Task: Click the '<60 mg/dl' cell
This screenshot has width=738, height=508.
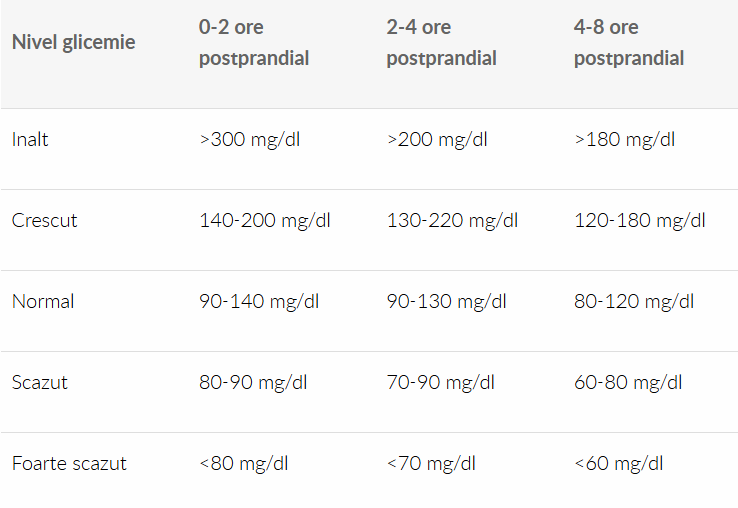Action: click(618, 463)
